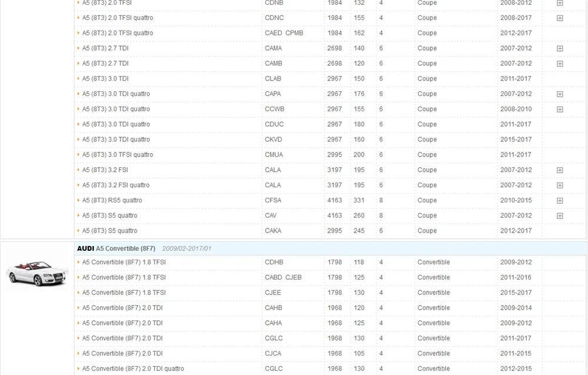
Task: Click the 2011-2016 year range
Action: coord(516,277)
